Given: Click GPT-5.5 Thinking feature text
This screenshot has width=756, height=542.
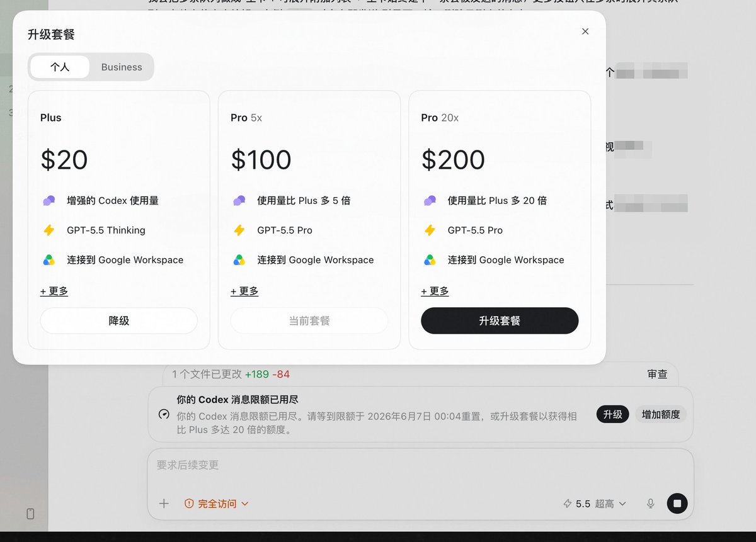Looking at the screenshot, I should tap(106, 230).
